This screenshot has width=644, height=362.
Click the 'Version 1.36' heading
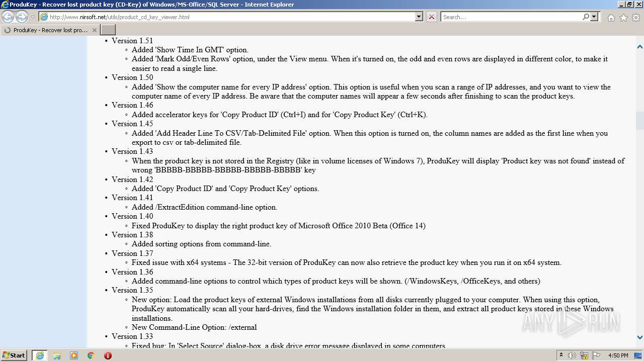pyautogui.click(x=132, y=272)
